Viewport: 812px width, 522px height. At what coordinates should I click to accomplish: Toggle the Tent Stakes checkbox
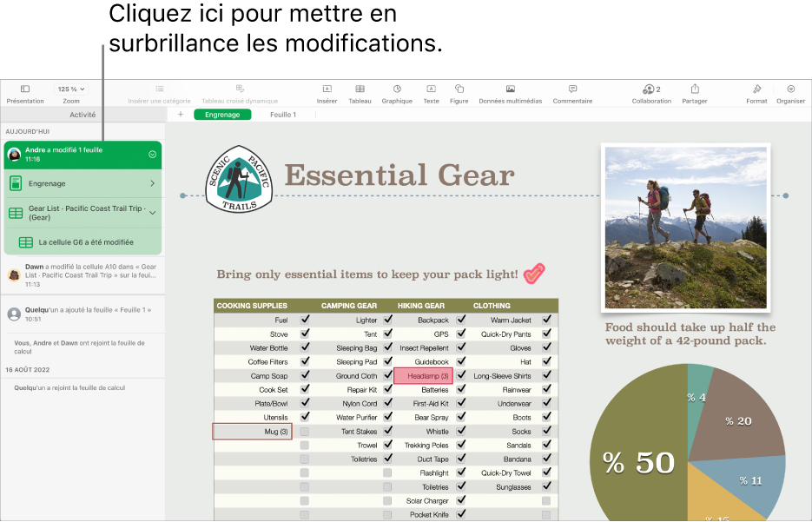pos(387,431)
